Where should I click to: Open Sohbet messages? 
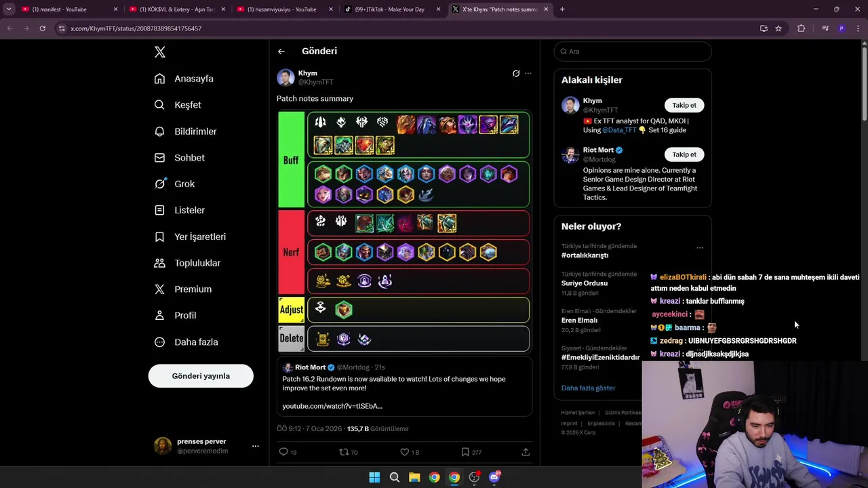click(179, 158)
